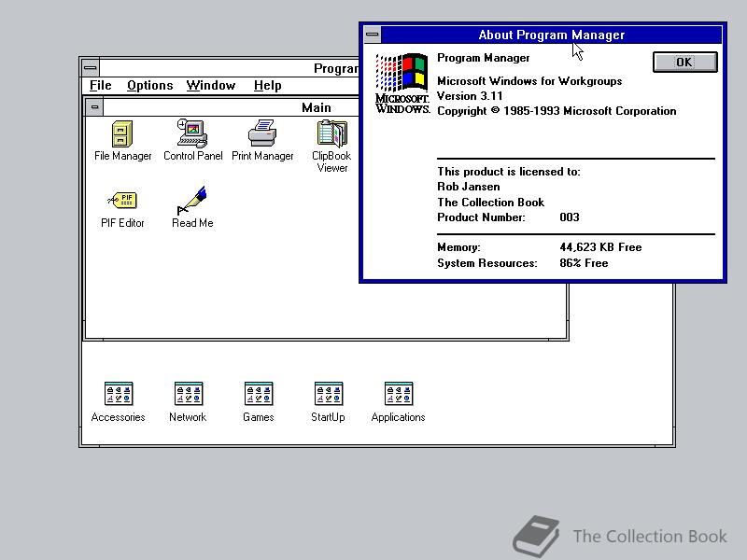Viewport: 747px width, 560px height.
Task: Click the product number '003'
Action: pos(570,217)
